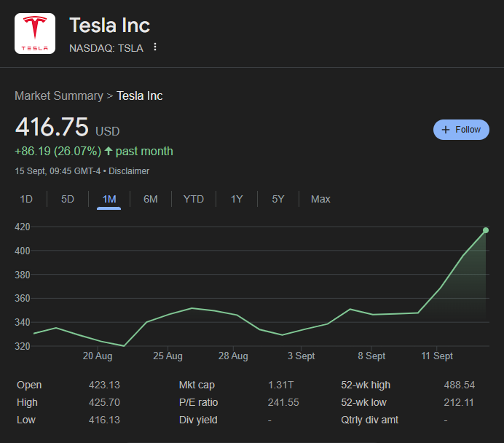Click the Mkt cap label

197,385
